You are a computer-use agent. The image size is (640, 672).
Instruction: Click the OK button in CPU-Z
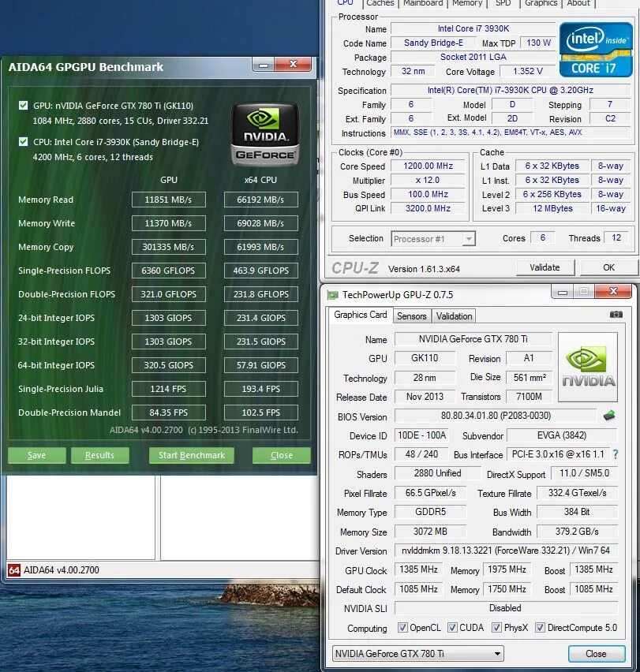(x=608, y=267)
